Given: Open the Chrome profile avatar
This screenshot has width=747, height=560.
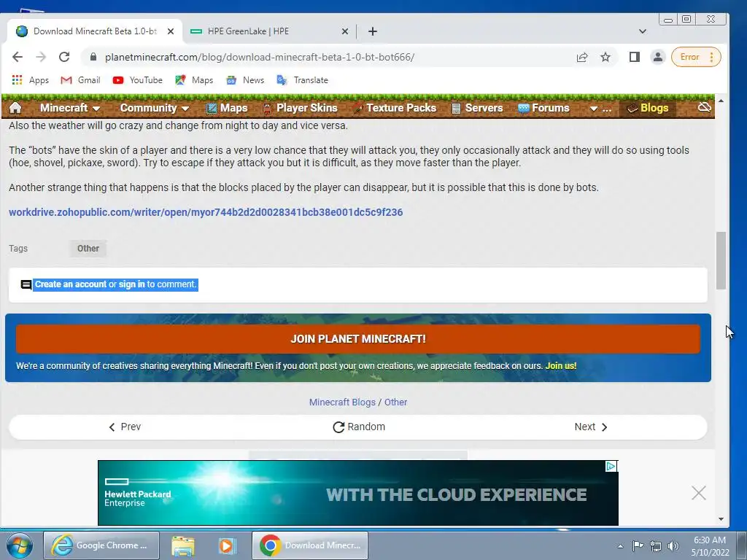Looking at the screenshot, I should tap(657, 57).
